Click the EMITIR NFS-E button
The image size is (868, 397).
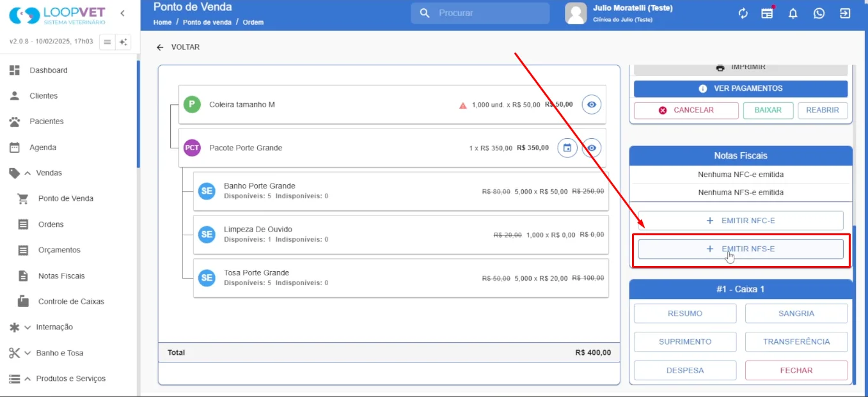pyautogui.click(x=741, y=249)
